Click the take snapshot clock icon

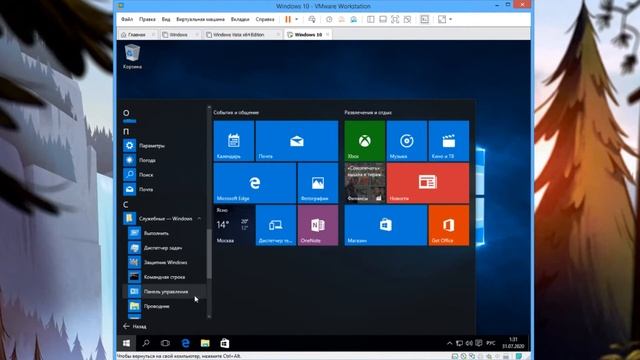pos(329,19)
